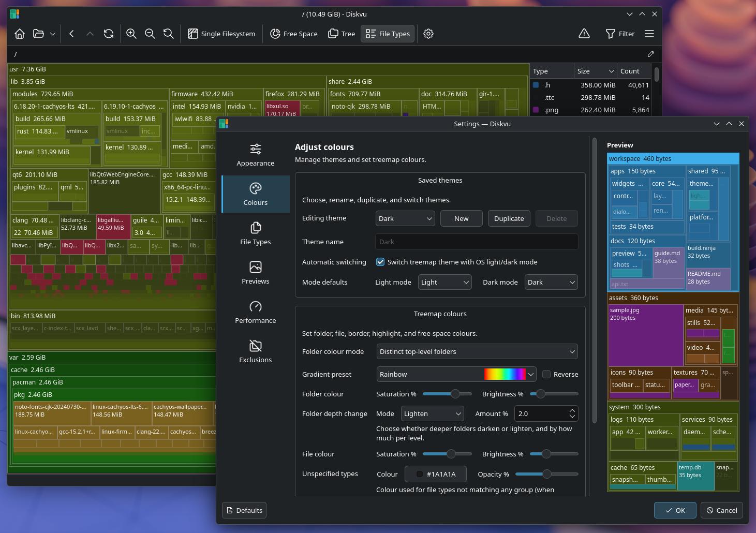Increase Amount % with up stepper arrow
Viewport: 756px width, 533px height.
572,410
